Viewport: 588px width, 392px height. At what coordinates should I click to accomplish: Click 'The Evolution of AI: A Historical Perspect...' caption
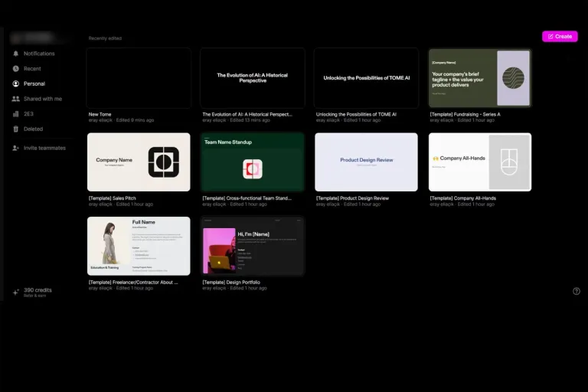pyautogui.click(x=247, y=114)
